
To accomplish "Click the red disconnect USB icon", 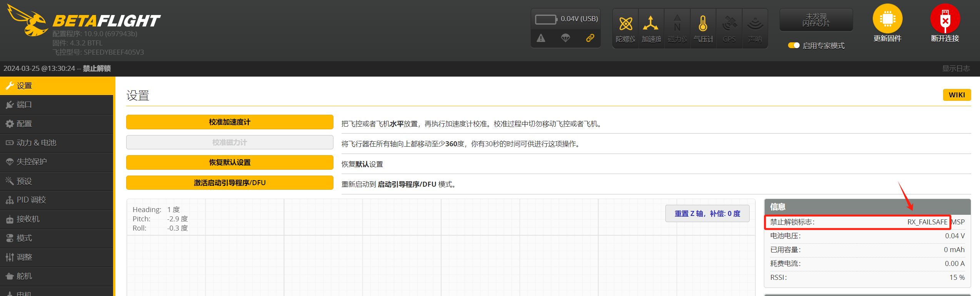I will coord(945,18).
